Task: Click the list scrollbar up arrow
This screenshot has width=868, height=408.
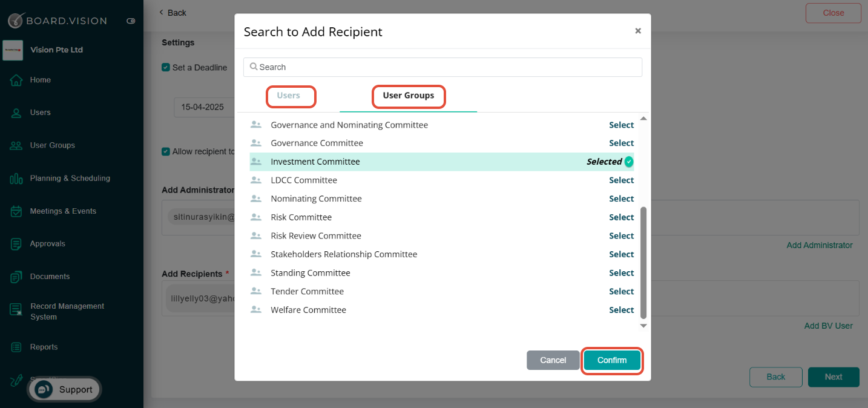Action: click(x=643, y=119)
